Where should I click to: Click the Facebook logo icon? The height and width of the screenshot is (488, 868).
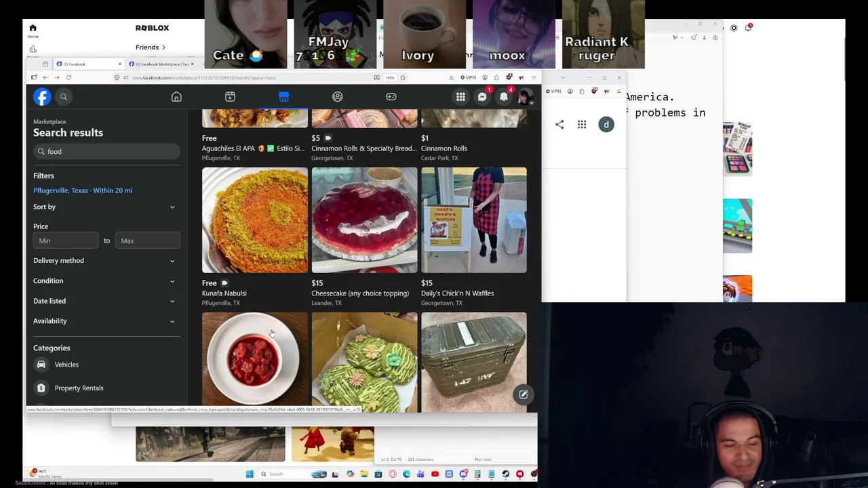(42, 97)
